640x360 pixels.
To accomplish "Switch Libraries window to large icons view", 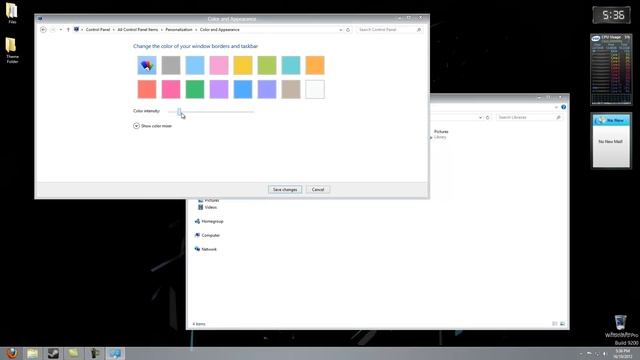I will pyautogui.click(x=562, y=324).
